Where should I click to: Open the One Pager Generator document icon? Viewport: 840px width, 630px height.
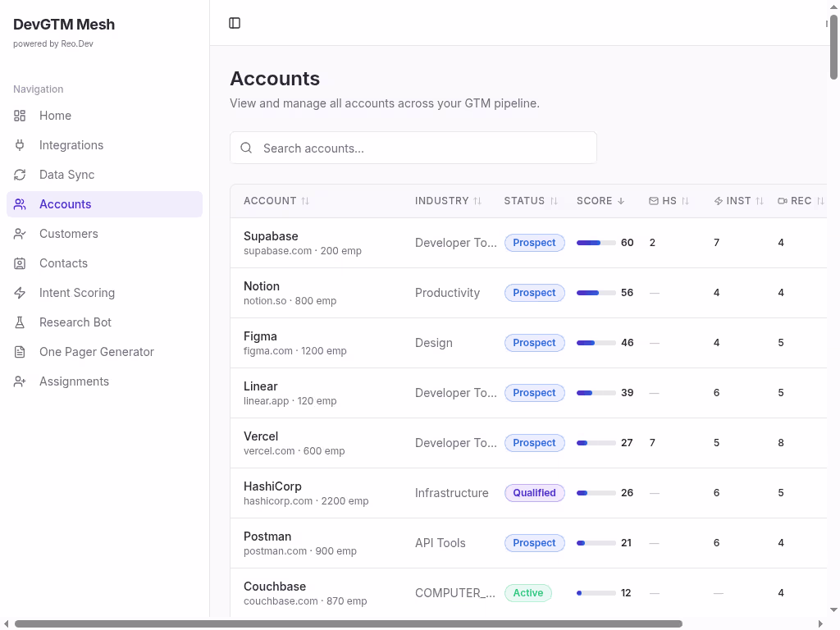click(20, 352)
